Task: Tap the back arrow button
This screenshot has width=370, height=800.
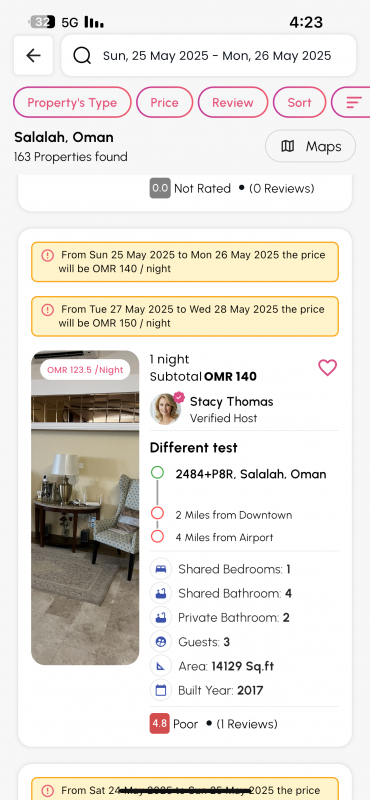Action: coord(33,55)
